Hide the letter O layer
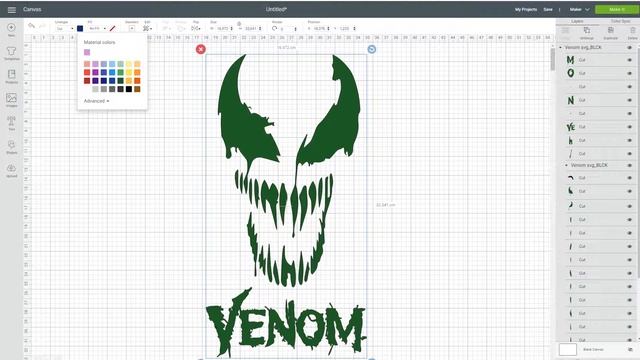 [629, 73]
